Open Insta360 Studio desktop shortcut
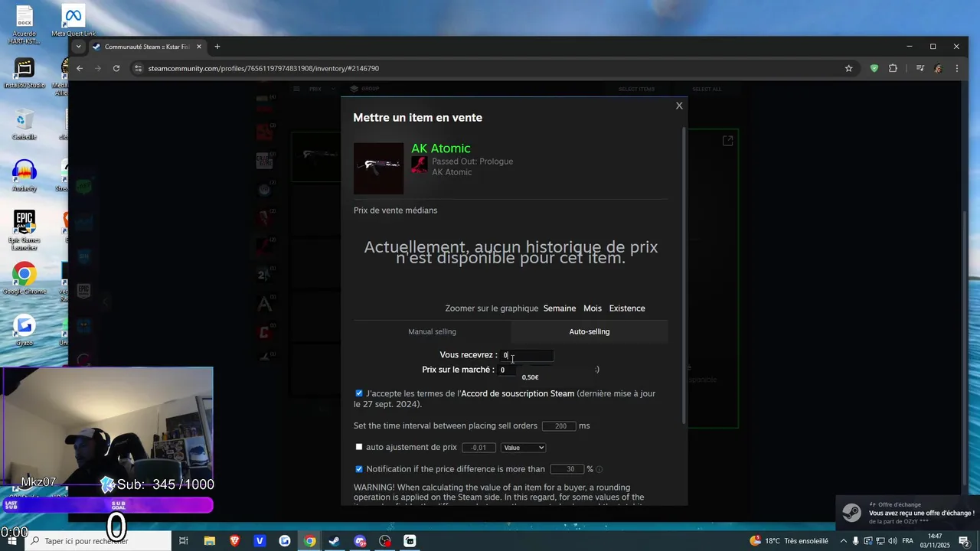Viewport: 980px width, 551px height. 24,73
